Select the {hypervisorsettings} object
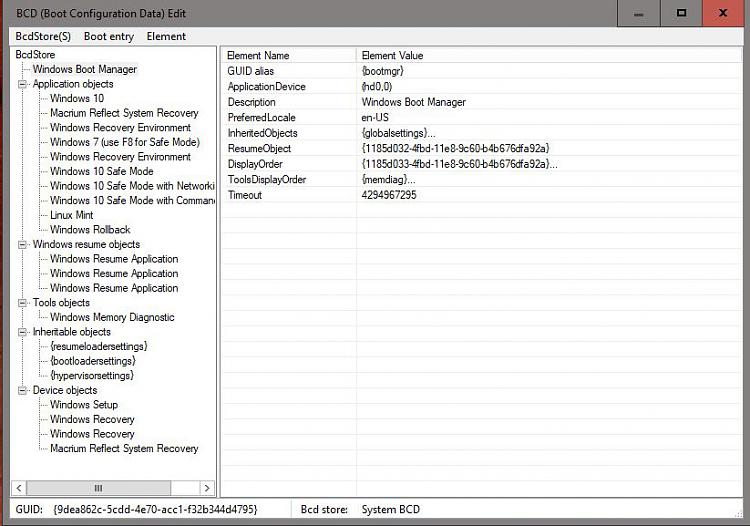This screenshot has height=526, width=750. tap(92, 375)
